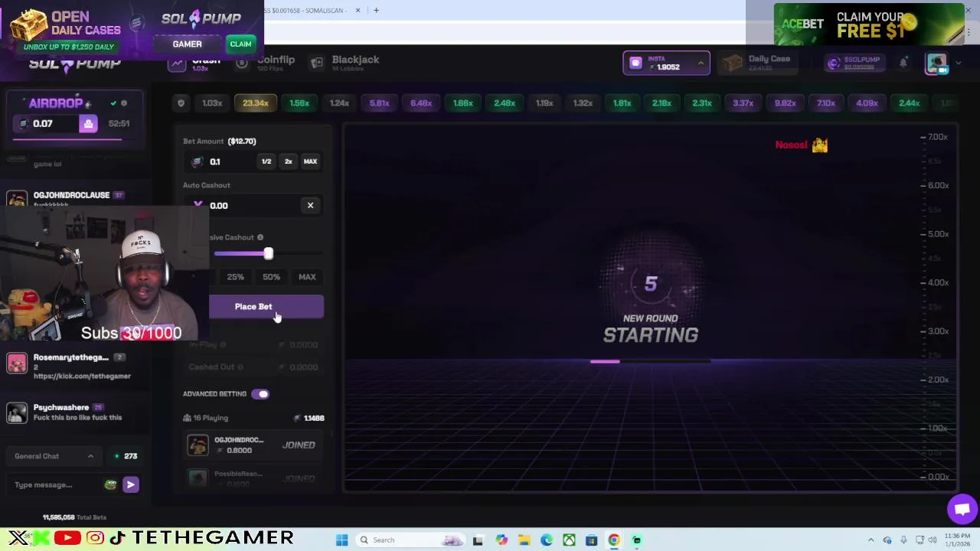
Task: Claim the Airdrop purple button icon
Action: click(88, 124)
